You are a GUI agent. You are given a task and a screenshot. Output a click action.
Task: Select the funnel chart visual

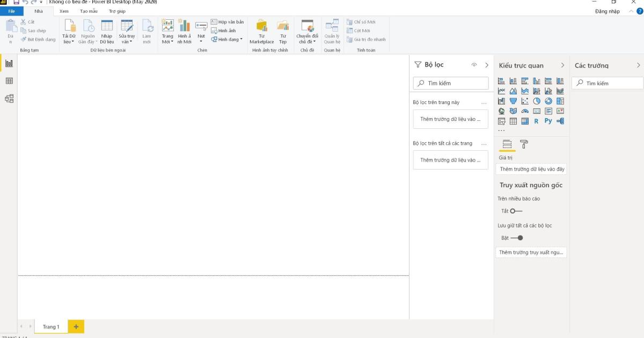pyautogui.click(x=513, y=101)
